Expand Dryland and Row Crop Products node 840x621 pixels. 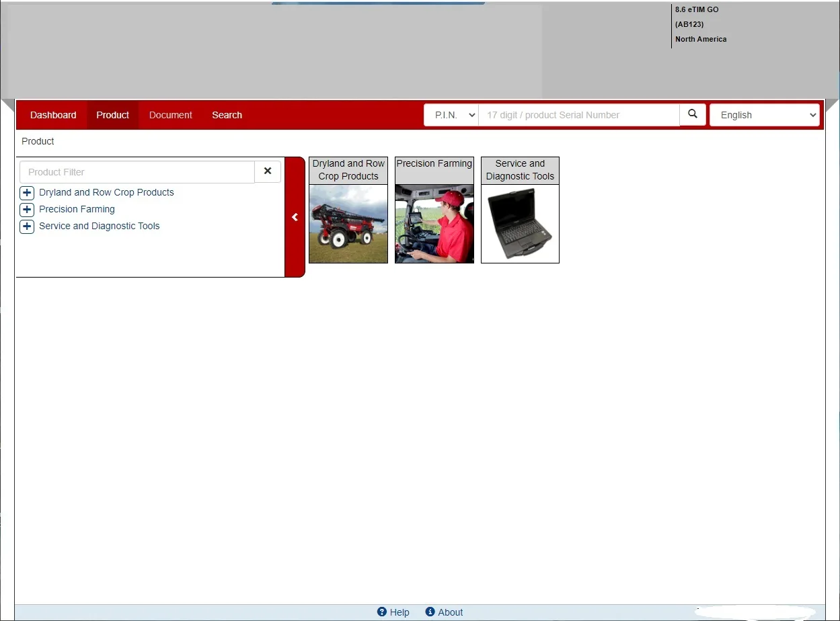tap(27, 193)
